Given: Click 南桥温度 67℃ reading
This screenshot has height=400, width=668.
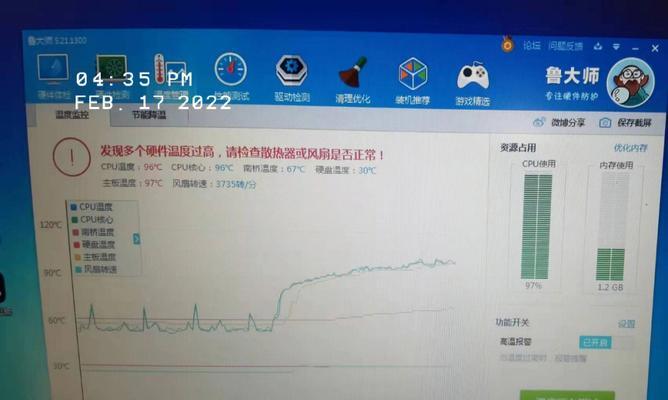Looking at the screenshot, I should coord(274,169).
